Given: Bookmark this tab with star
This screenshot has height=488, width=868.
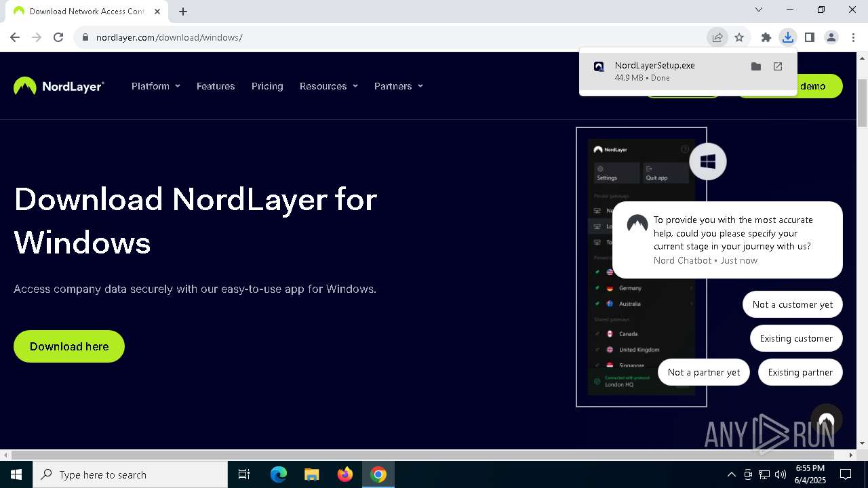Looking at the screenshot, I should pyautogui.click(x=739, y=37).
